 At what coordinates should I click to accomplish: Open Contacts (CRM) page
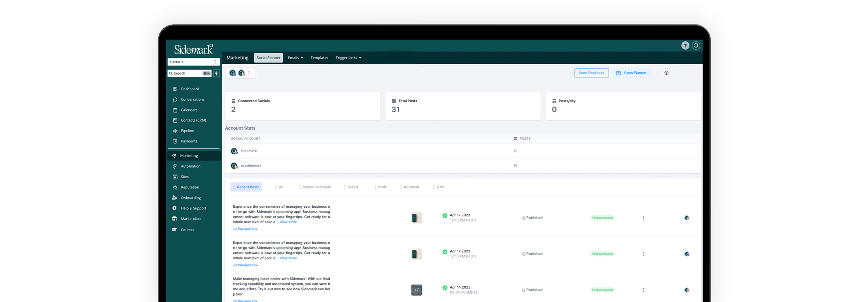coord(194,120)
